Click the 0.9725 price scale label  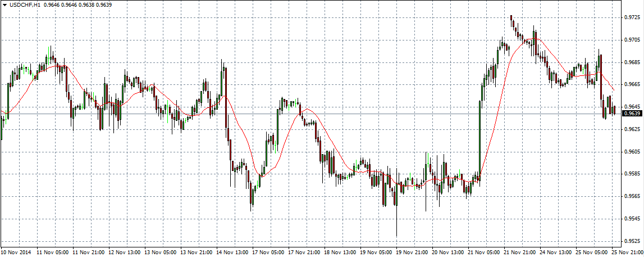coord(633,17)
